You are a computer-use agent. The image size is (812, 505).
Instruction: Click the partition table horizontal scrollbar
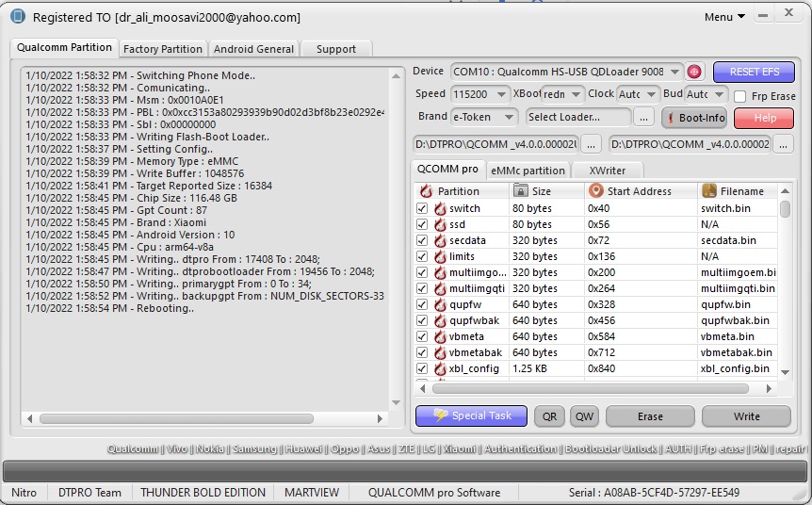pos(591,388)
